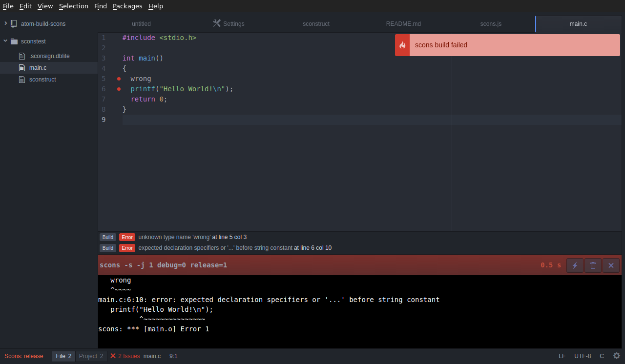The width and height of the screenshot is (625, 364).
Task: Open the Packages menu
Action: tap(127, 6)
